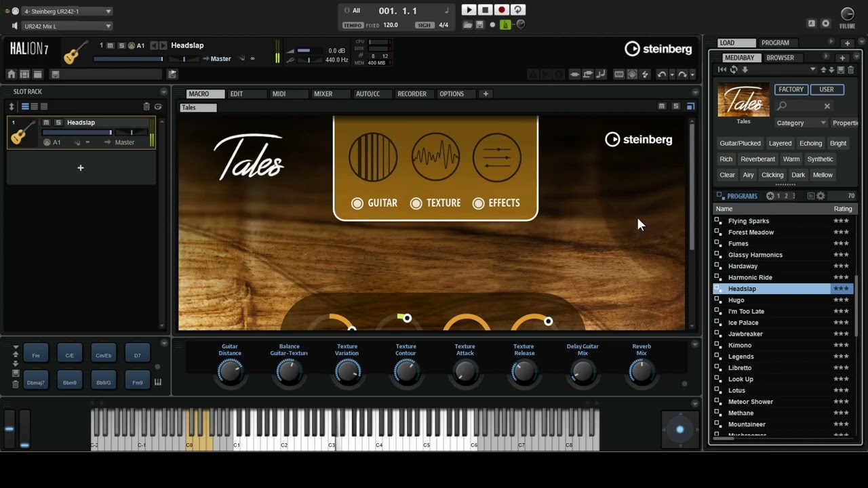Click the guitar strings page icon
Image resolution: width=868 pixels, height=488 pixels.
373,157
